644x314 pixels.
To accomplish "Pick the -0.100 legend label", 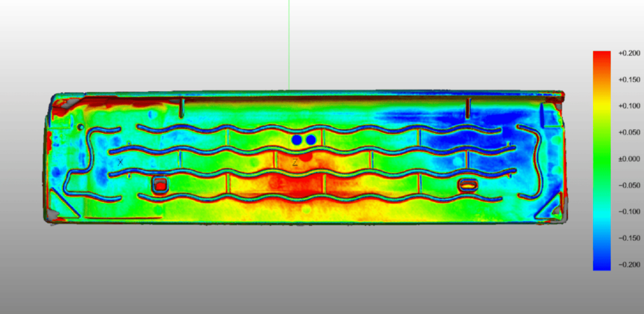I will pyautogui.click(x=630, y=212).
